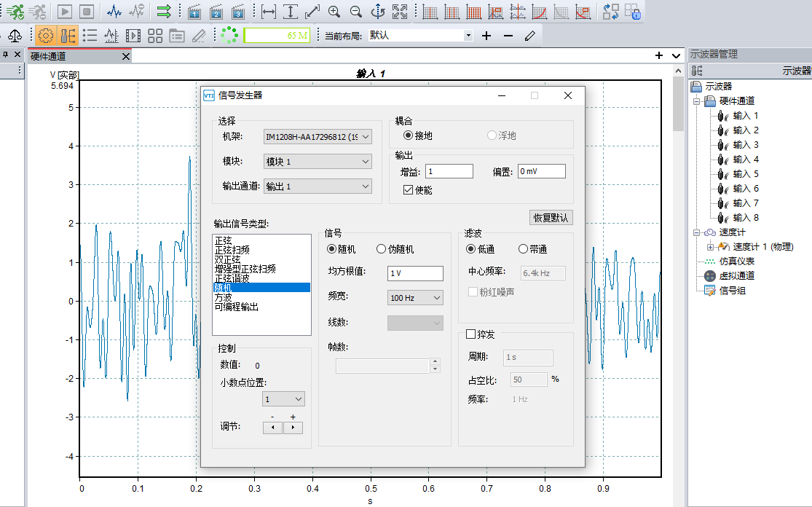The width and height of the screenshot is (812, 507).
Task: Click the left decrease 调节 arrow button
Action: coord(273,428)
